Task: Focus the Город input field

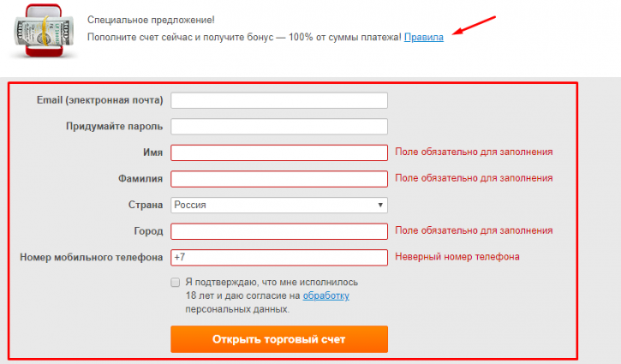Action: click(x=279, y=231)
